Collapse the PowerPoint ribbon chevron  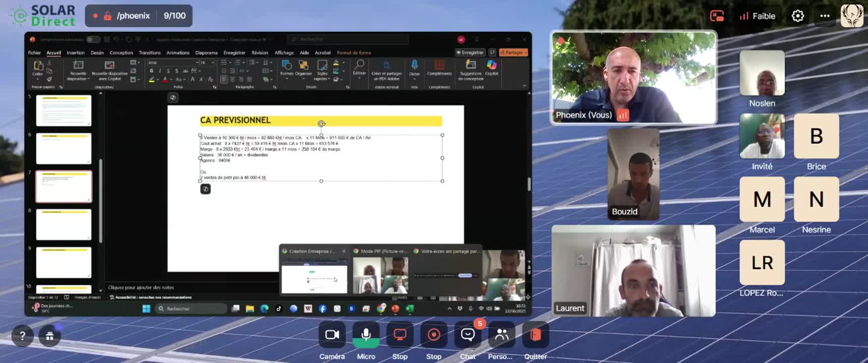click(524, 86)
